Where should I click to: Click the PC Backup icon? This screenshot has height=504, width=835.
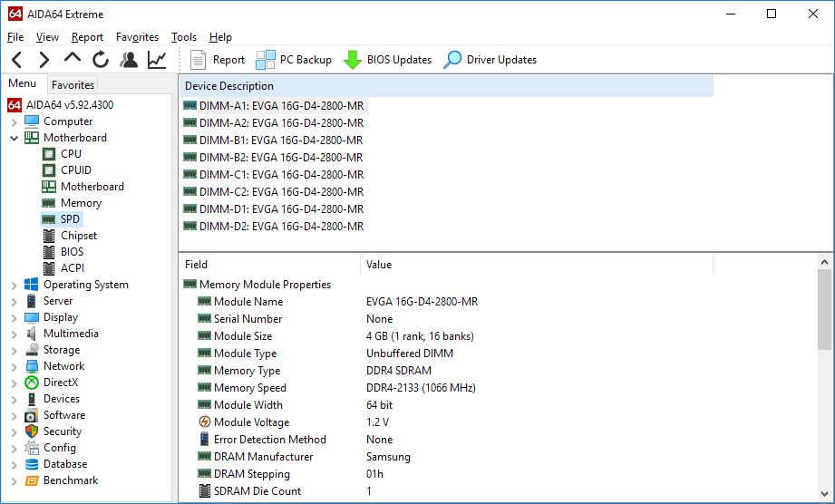coord(266,60)
